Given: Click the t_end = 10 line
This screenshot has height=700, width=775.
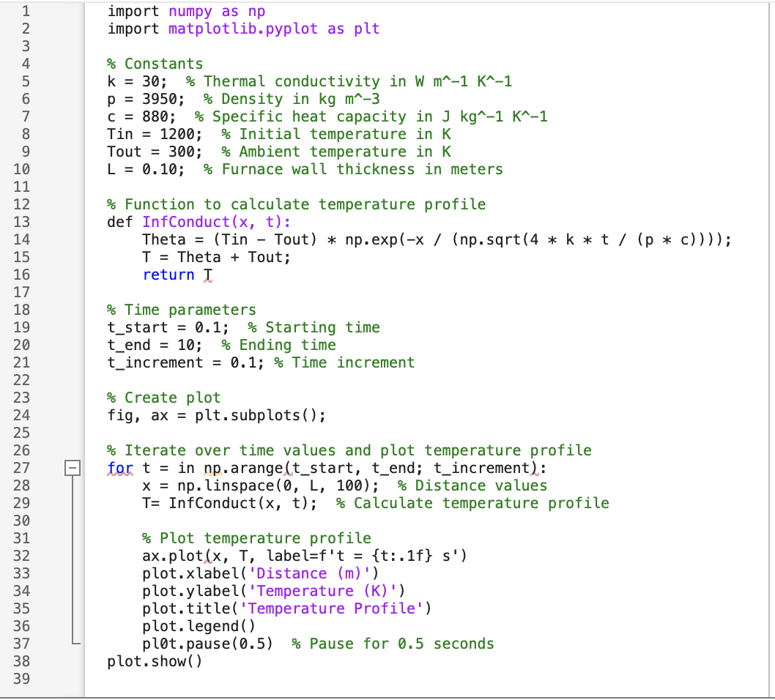Looking at the screenshot, I should [x=143, y=345].
